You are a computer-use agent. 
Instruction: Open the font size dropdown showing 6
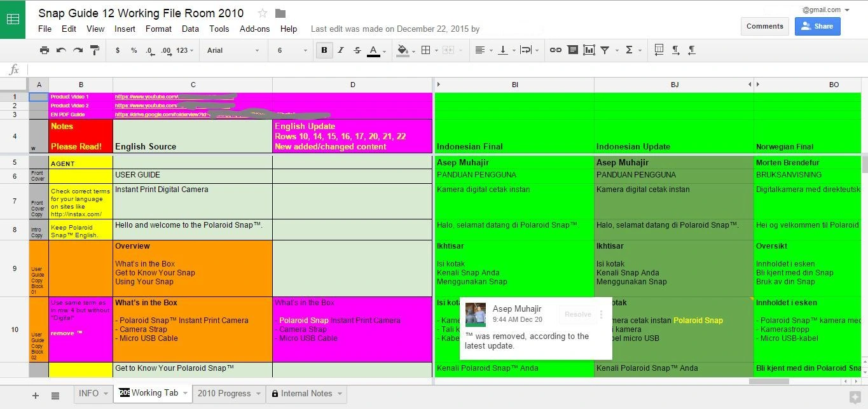293,50
